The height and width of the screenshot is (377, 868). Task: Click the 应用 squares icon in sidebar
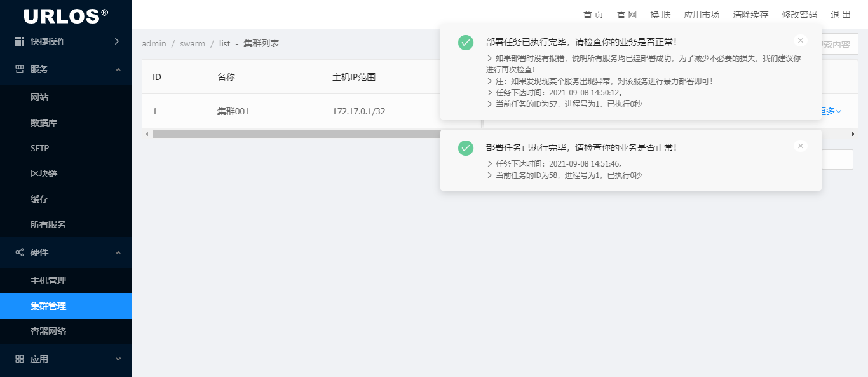20,359
